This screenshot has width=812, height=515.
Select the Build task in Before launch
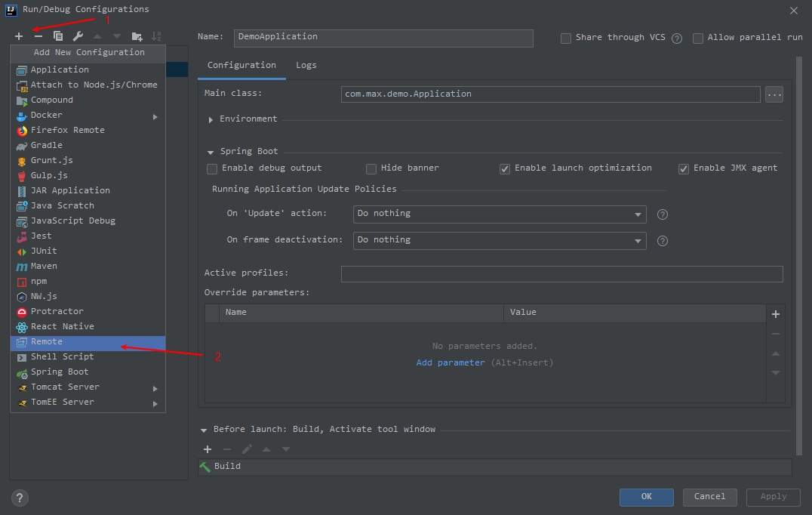tap(494, 467)
